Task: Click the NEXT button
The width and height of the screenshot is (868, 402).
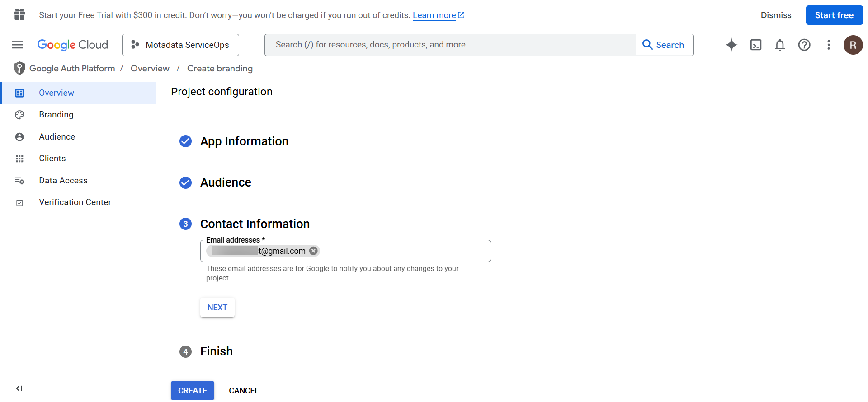Action: (x=217, y=308)
